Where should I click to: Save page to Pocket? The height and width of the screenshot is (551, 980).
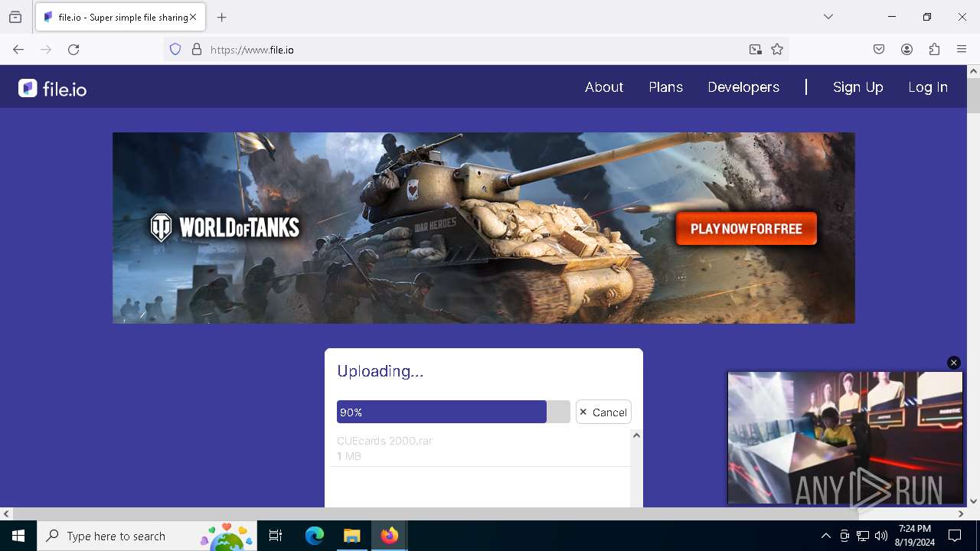pyautogui.click(x=879, y=50)
